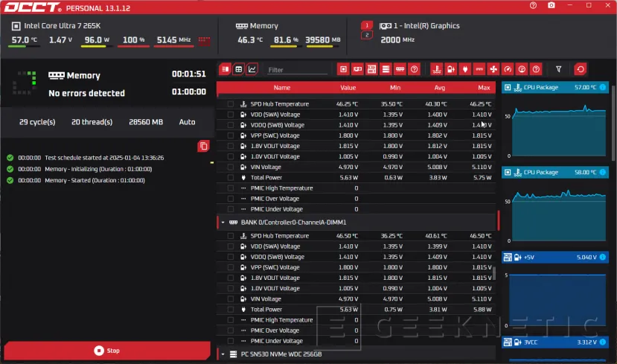
Task: Tick the Total Power checkbox with Min 0.63 W
Action: pos(231,178)
